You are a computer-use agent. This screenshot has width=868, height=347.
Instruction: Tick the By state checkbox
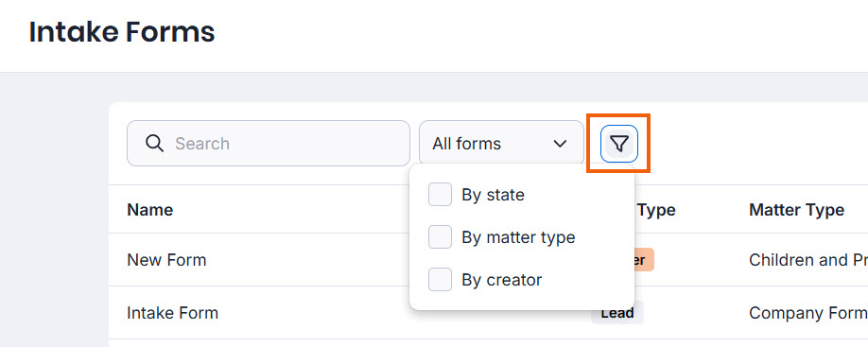(x=440, y=195)
